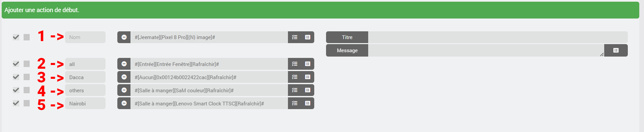Open command picker for Entrée Fenêtre row
The width and height of the screenshot is (644, 132).
tap(308, 64)
